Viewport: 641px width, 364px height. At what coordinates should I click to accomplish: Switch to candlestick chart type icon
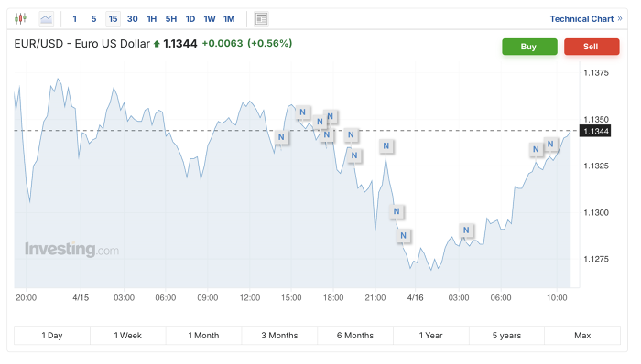tap(20, 19)
